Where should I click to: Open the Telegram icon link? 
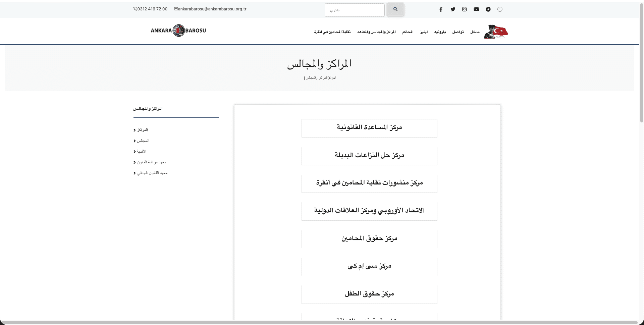pos(488,9)
